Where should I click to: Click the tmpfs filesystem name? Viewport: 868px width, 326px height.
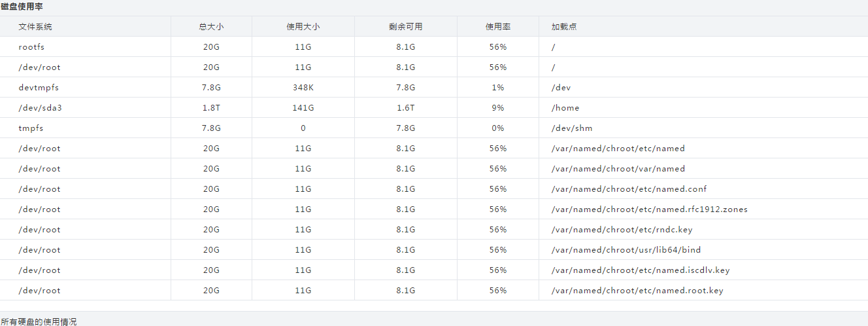(31, 128)
